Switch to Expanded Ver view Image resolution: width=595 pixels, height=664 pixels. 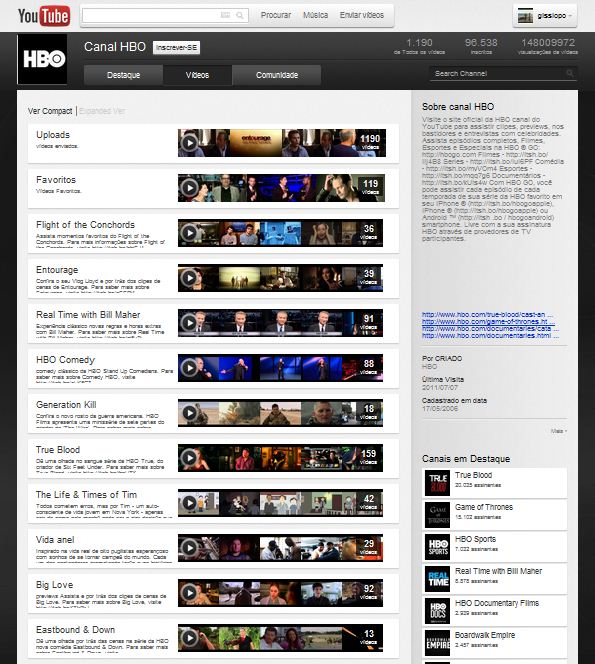click(102, 111)
